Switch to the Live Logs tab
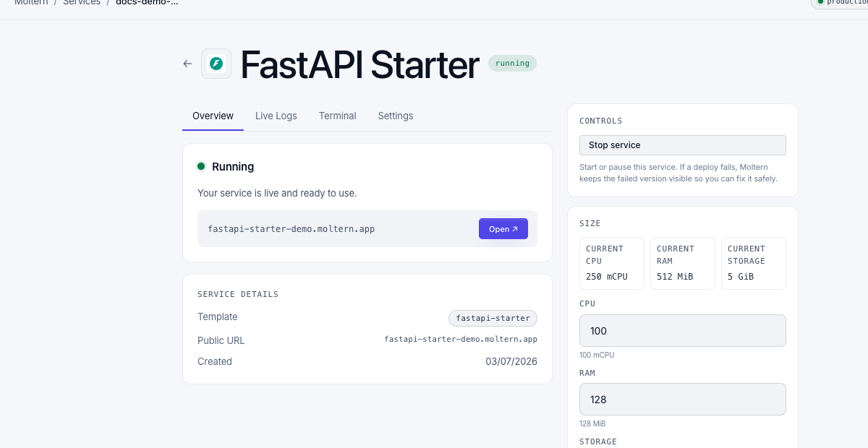The image size is (868, 448). pyautogui.click(x=276, y=116)
